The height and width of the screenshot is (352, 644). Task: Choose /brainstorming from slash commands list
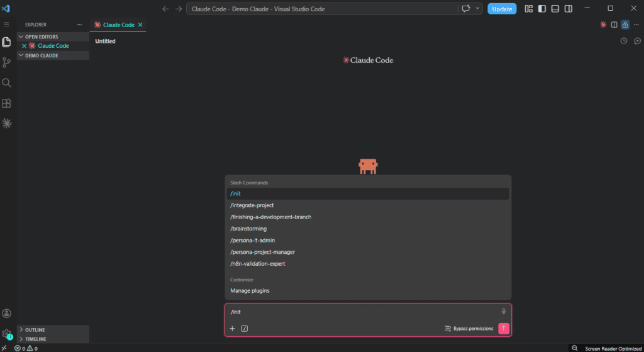248,229
